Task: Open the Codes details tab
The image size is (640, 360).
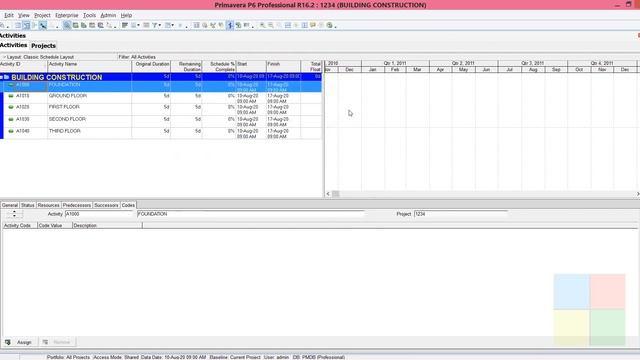Action: pos(128,205)
